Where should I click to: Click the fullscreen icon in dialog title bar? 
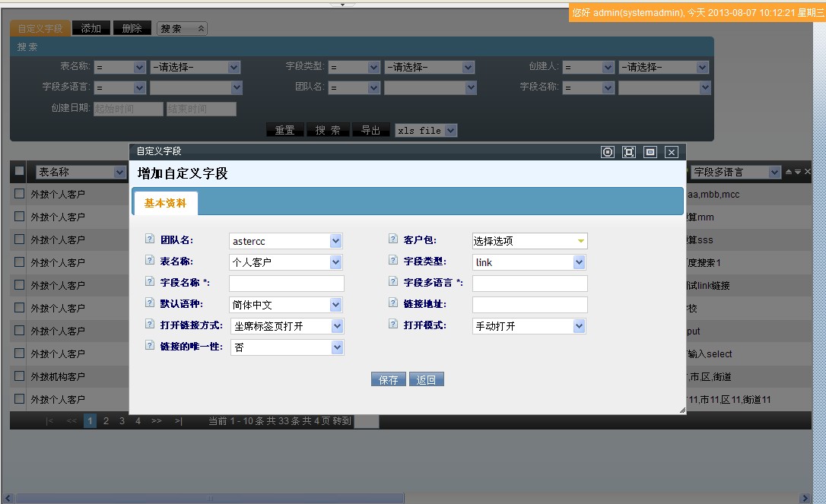tap(629, 152)
